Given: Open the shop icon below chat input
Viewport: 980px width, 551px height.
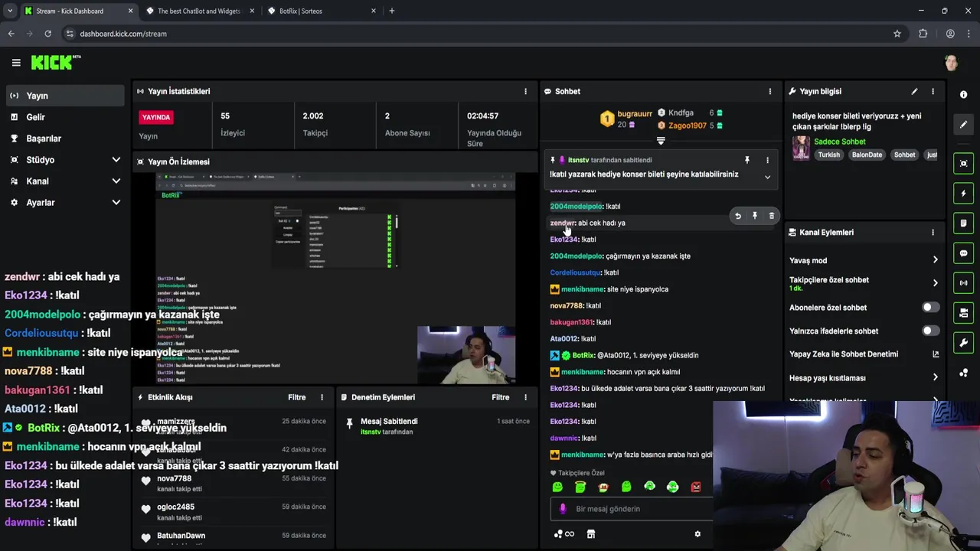Looking at the screenshot, I should click(x=591, y=534).
